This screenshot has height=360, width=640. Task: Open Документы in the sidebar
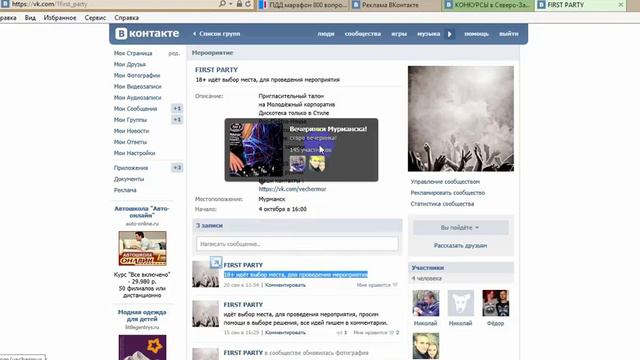[x=129, y=179]
